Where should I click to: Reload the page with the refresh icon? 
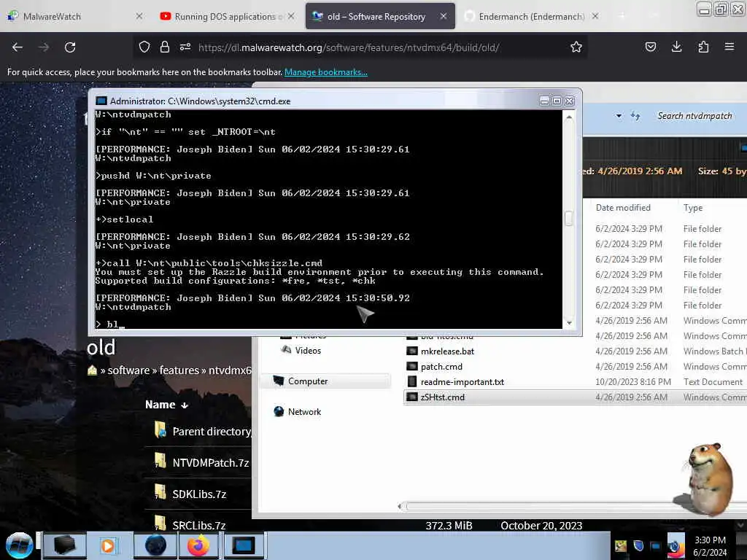point(70,47)
